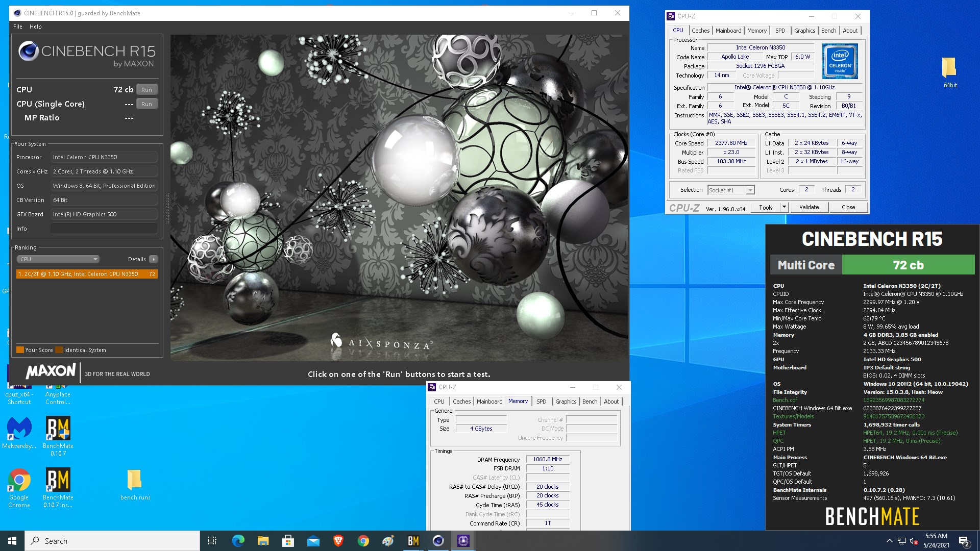
Task: Open the Cinebench Help menu
Action: tap(36, 27)
